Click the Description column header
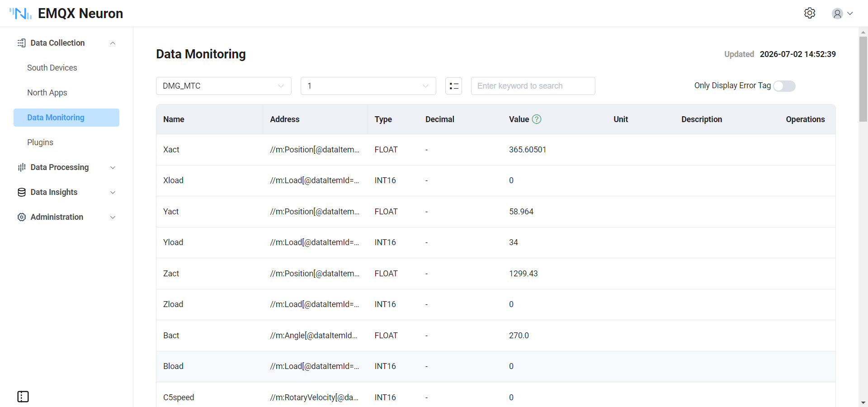 click(702, 119)
